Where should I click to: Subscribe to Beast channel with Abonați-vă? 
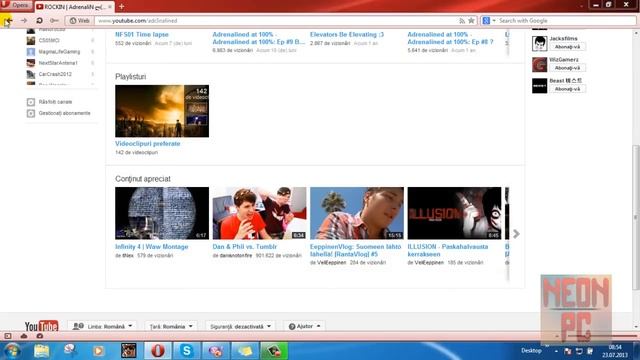(567, 89)
